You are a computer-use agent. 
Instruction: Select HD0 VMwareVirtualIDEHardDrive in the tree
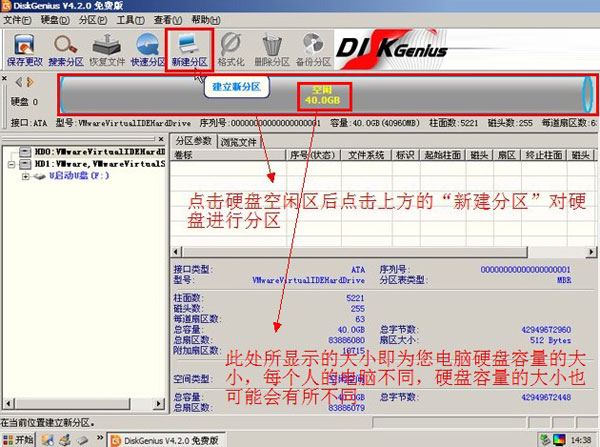[x=100, y=152]
